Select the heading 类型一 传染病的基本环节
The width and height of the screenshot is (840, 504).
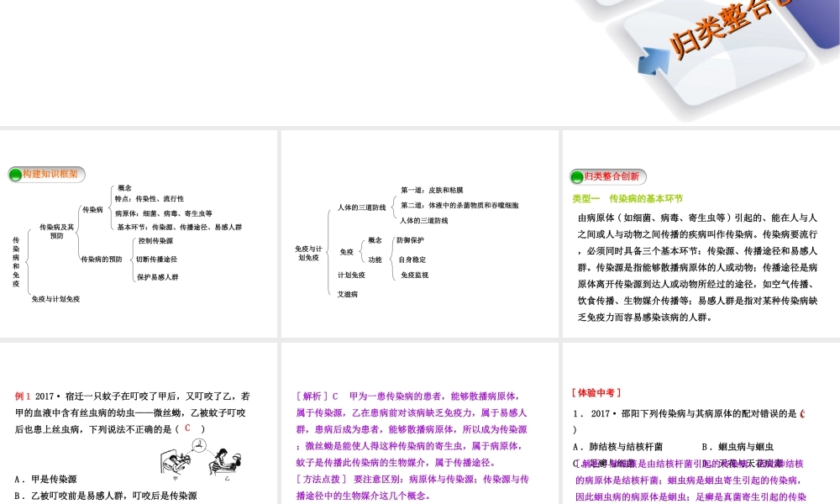(x=627, y=199)
